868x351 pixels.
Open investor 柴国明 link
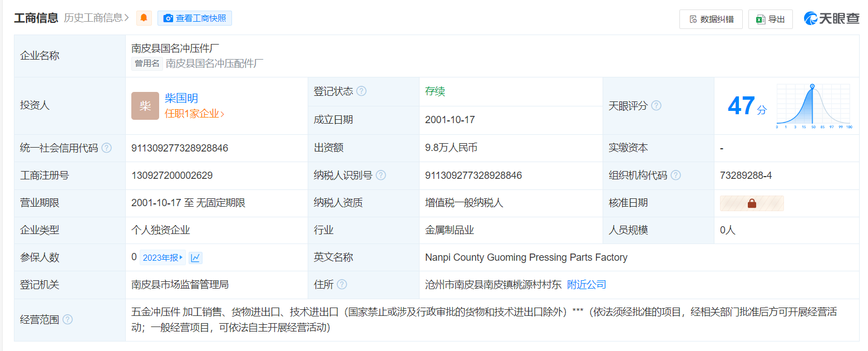[x=181, y=99]
